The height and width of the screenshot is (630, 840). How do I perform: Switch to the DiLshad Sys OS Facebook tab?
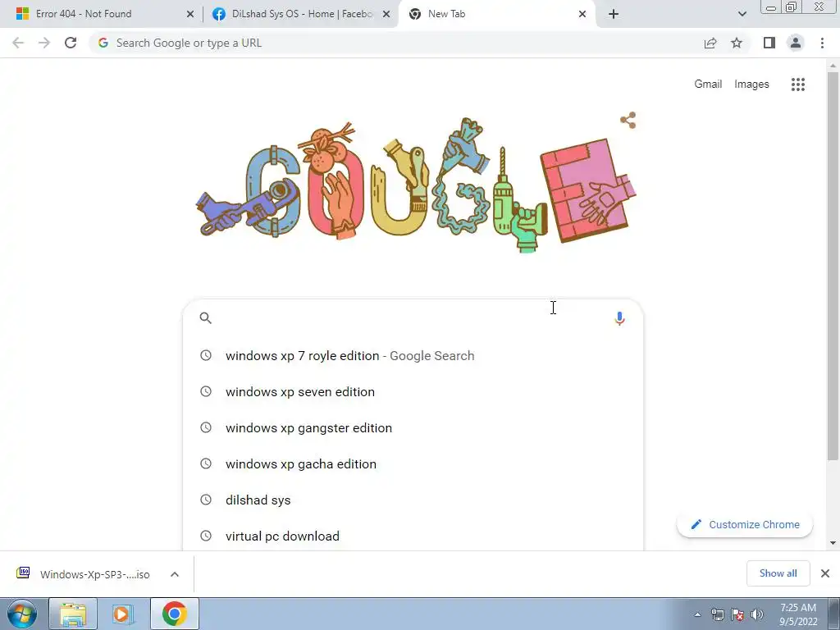pos(302,14)
